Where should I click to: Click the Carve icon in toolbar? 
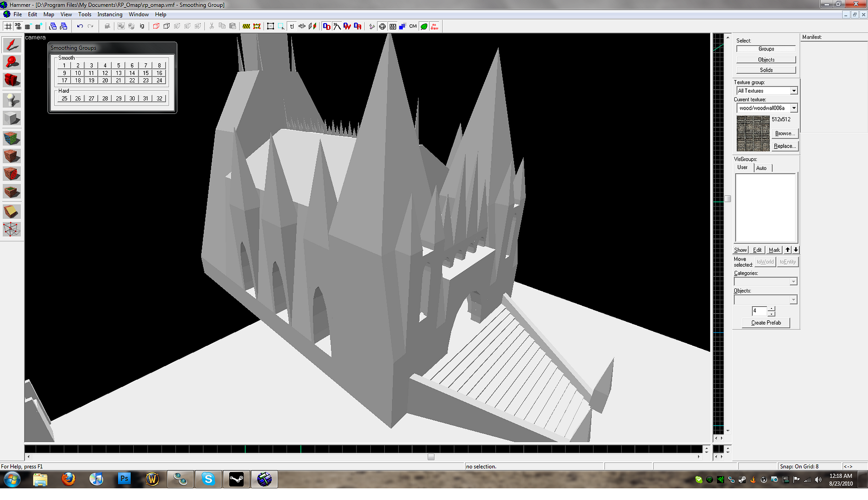coord(107,26)
